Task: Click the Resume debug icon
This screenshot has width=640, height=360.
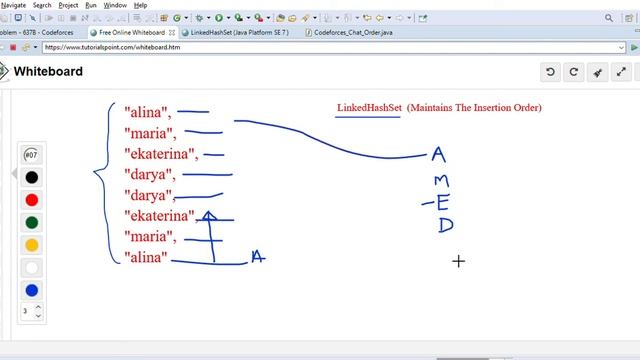Action: [49, 18]
